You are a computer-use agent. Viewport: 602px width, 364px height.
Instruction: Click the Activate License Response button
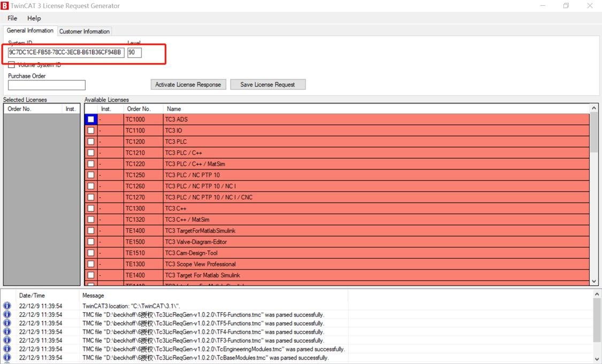click(x=188, y=84)
